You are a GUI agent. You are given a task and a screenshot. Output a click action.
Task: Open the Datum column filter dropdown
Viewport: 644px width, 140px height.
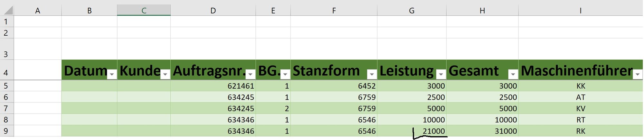112,74
